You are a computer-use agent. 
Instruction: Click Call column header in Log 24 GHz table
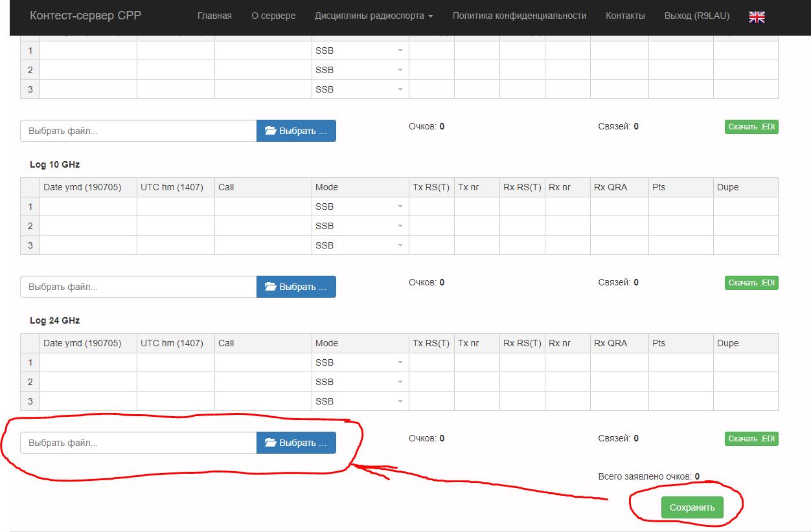tap(264, 343)
